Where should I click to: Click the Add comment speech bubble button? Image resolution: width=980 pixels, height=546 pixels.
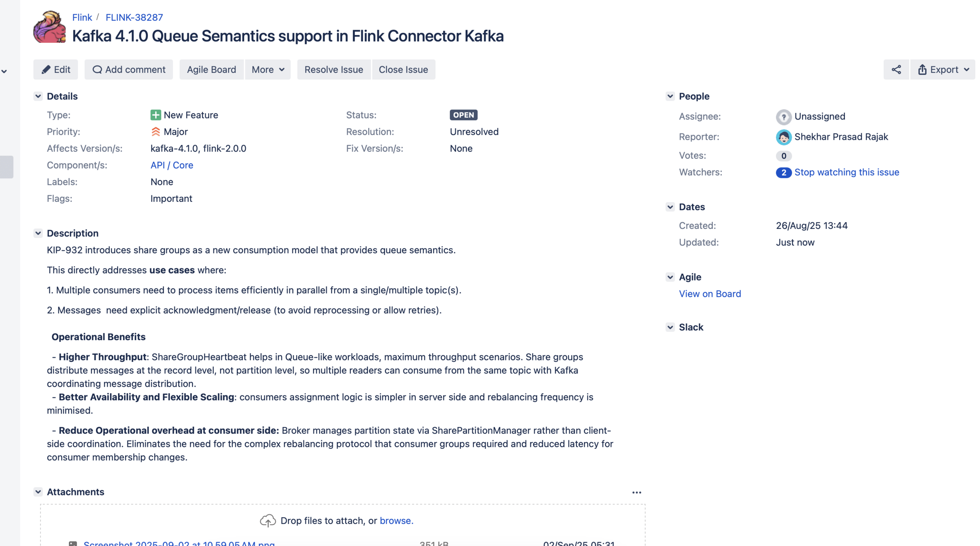[129, 70]
